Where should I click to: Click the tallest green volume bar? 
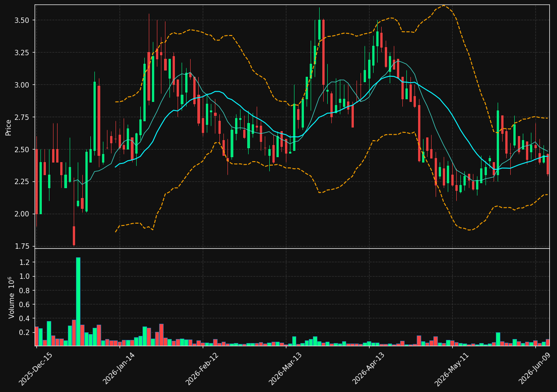click(78, 301)
